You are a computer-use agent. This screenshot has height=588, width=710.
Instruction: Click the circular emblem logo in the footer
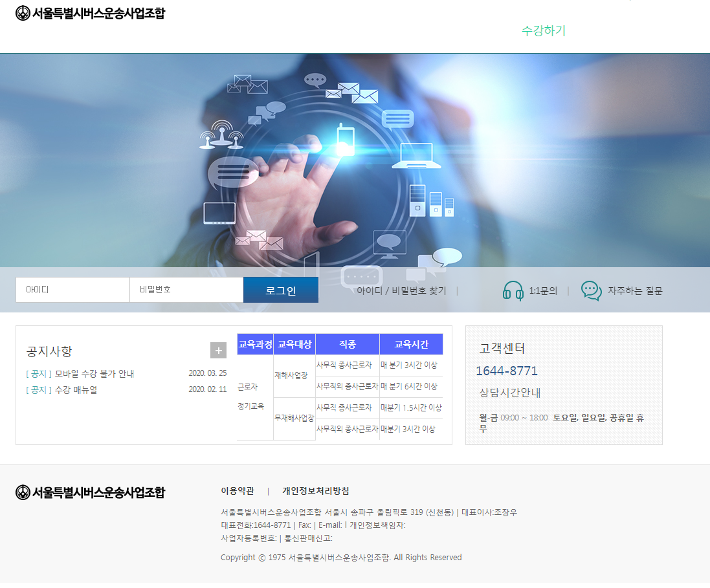click(23, 492)
